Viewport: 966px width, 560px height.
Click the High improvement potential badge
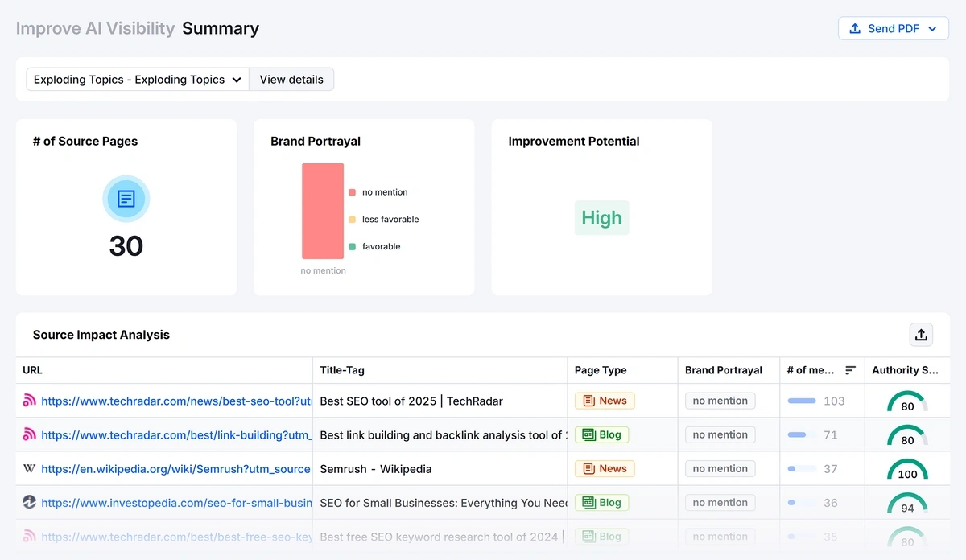click(601, 218)
